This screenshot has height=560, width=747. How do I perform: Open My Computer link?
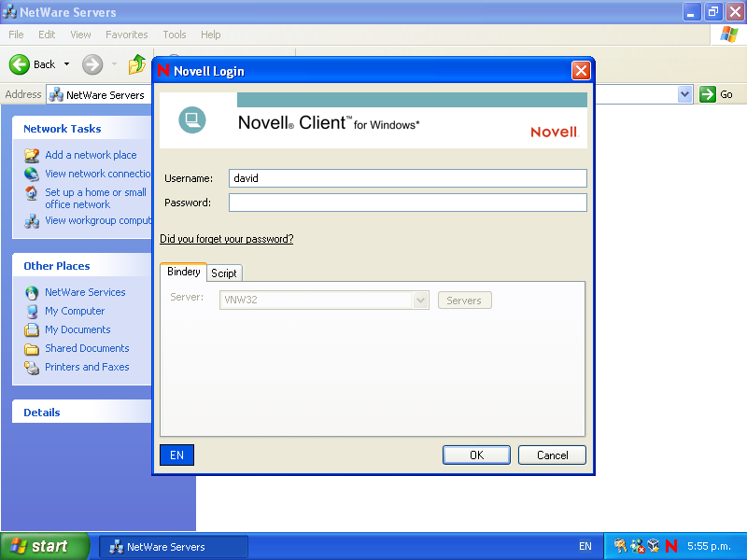tap(75, 311)
